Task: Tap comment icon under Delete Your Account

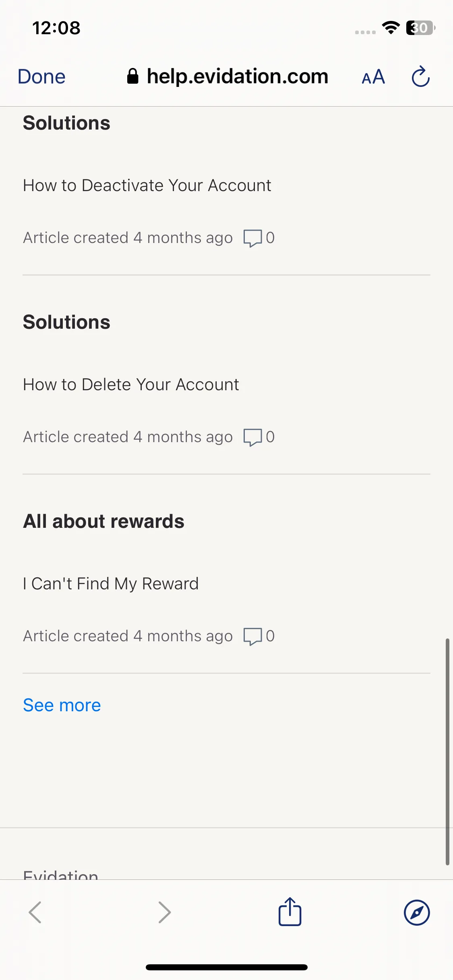Action: [x=252, y=437]
